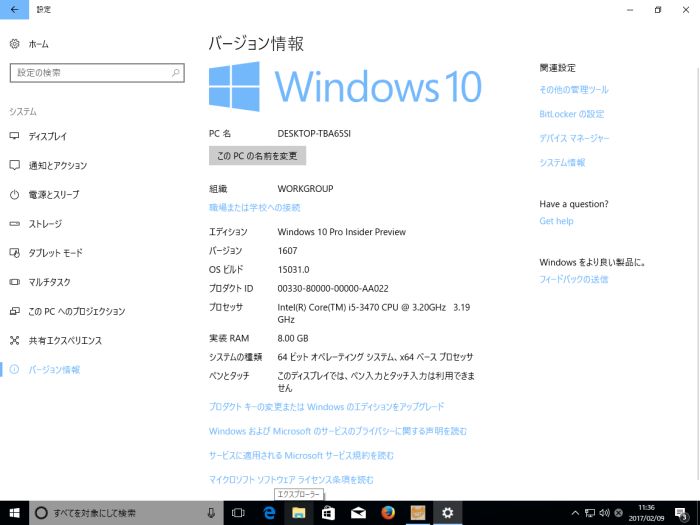Image resolution: width=700 pixels, height=525 pixels.
Task: Click the 設定の検索 search field
Action: pyautogui.click(x=97, y=73)
